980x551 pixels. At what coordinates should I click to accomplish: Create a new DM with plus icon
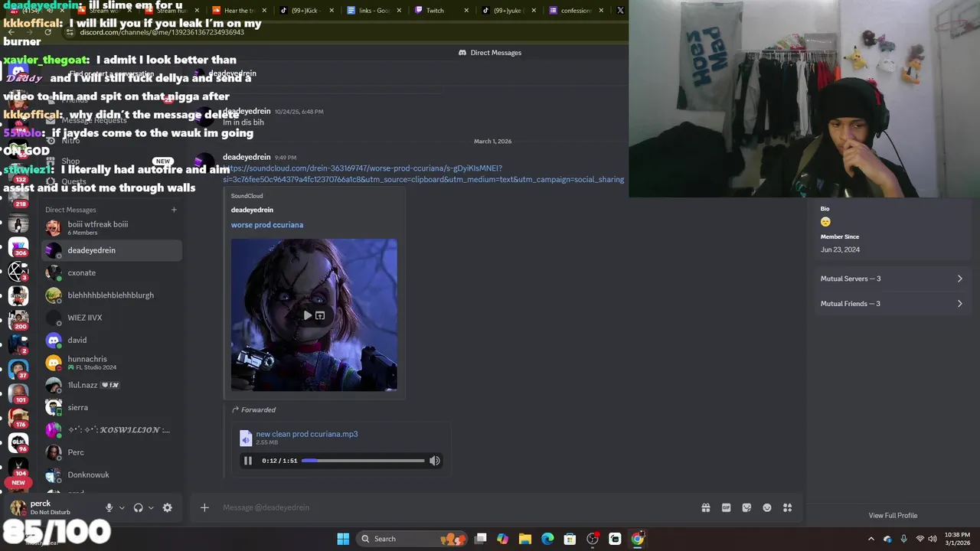point(174,210)
